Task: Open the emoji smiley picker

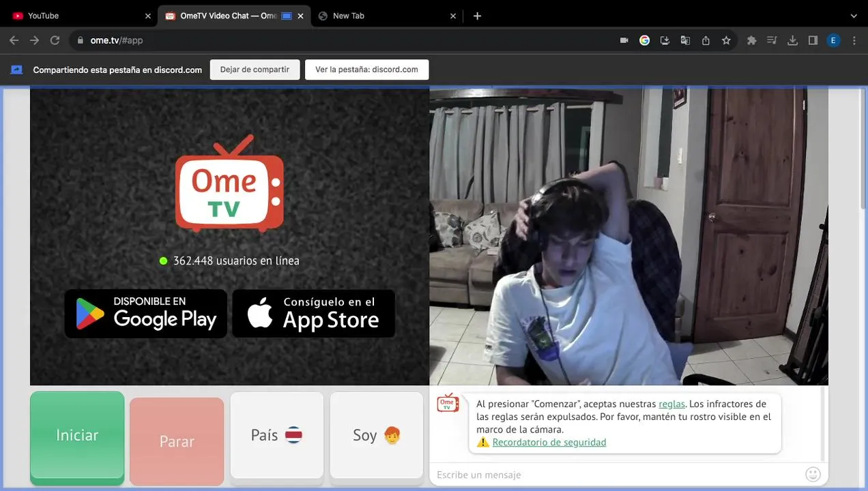Action: [813, 474]
